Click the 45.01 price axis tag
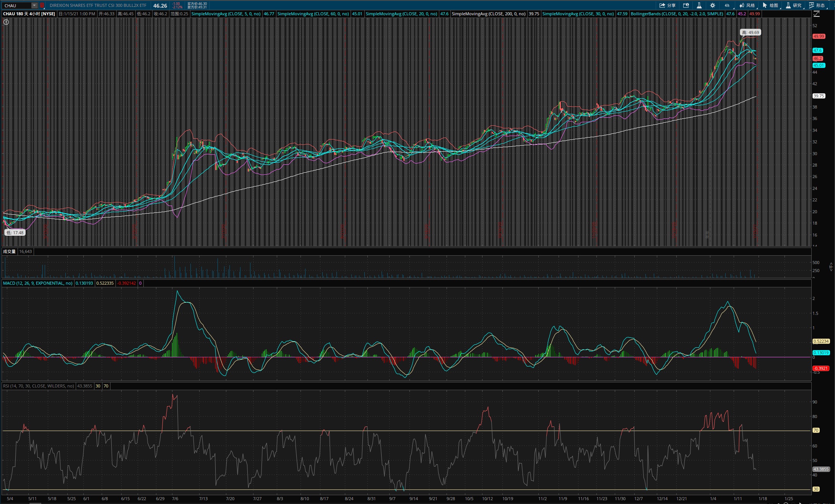The width and height of the screenshot is (835, 504). tap(819, 65)
